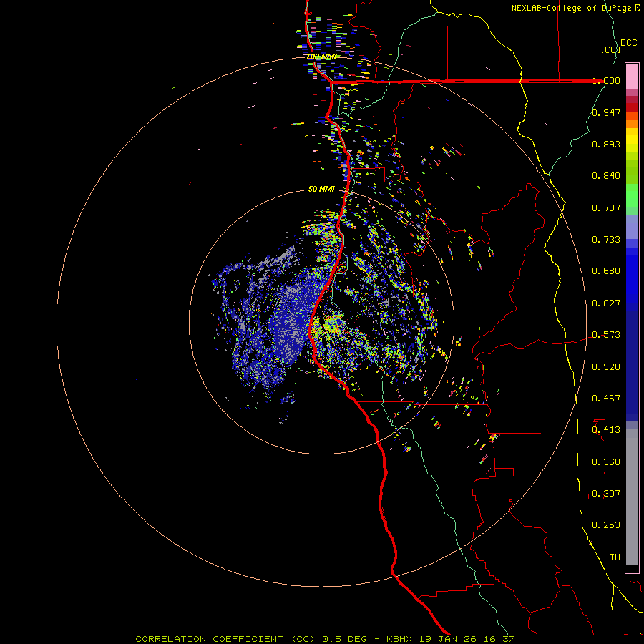Select the 0.573 legend value
The height and width of the screenshot is (644, 644).
[606, 334]
